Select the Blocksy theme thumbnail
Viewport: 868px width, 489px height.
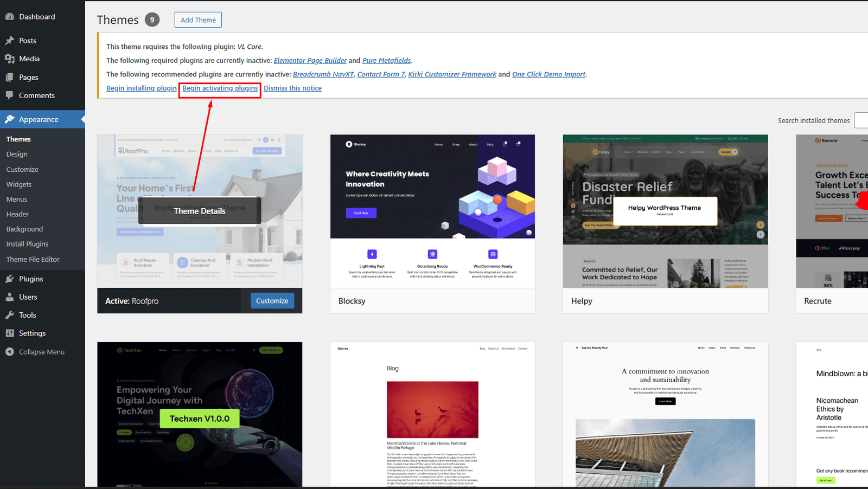tap(432, 211)
